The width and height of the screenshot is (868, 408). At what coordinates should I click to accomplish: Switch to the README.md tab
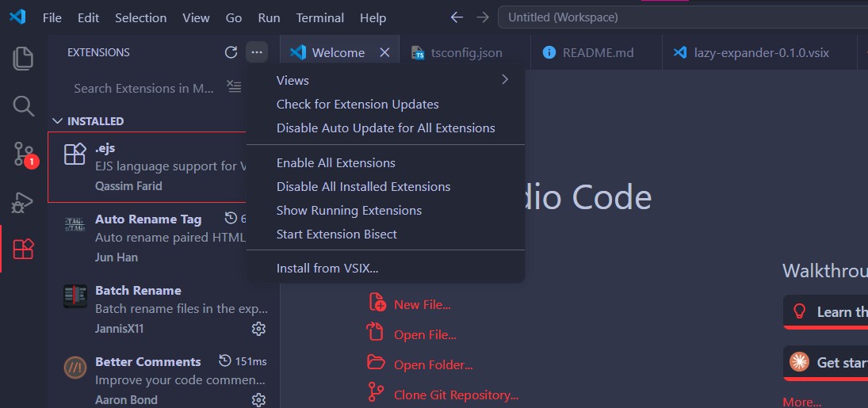point(596,52)
